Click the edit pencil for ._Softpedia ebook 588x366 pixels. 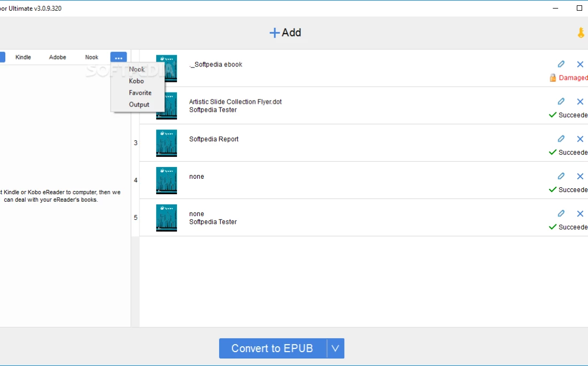[x=561, y=64]
